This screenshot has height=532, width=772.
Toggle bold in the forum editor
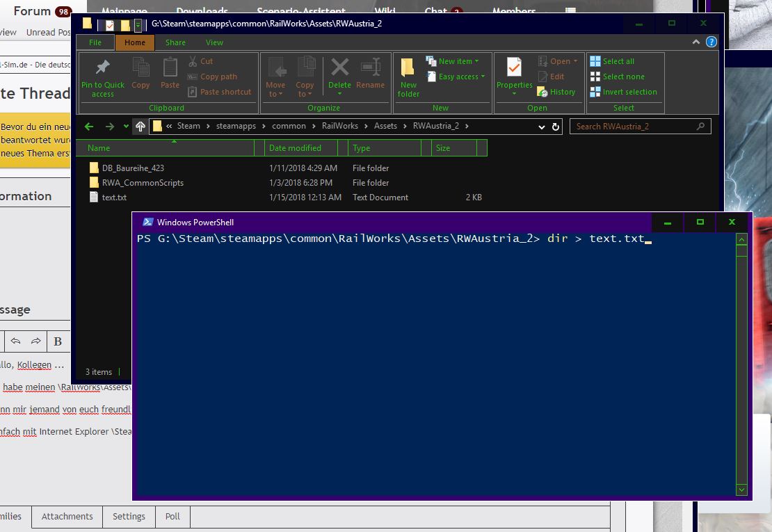point(58,341)
